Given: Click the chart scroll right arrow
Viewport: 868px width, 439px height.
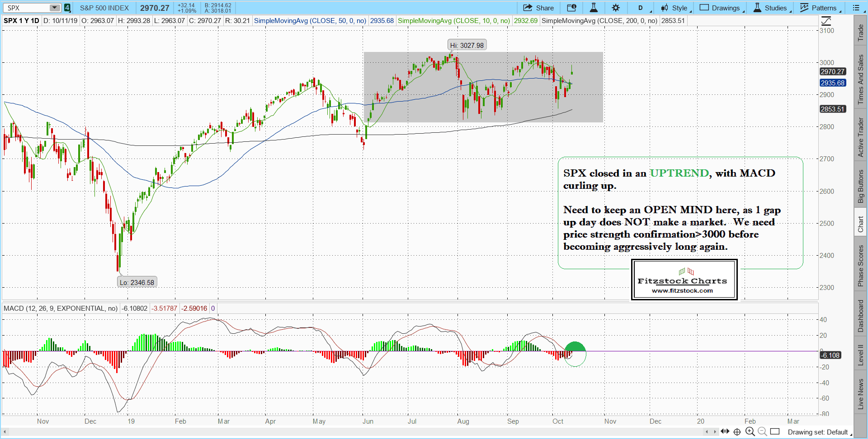Looking at the screenshot, I should pyautogui.click(x=715, y=432).
